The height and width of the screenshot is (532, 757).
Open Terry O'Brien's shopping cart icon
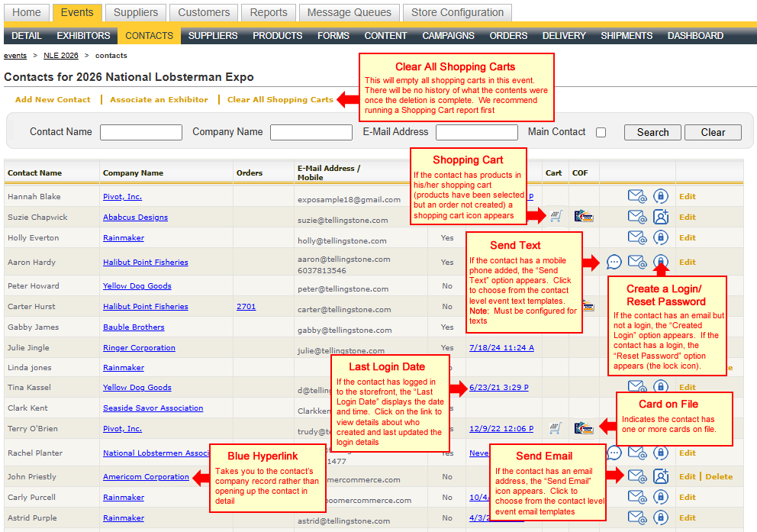point(556,428)
